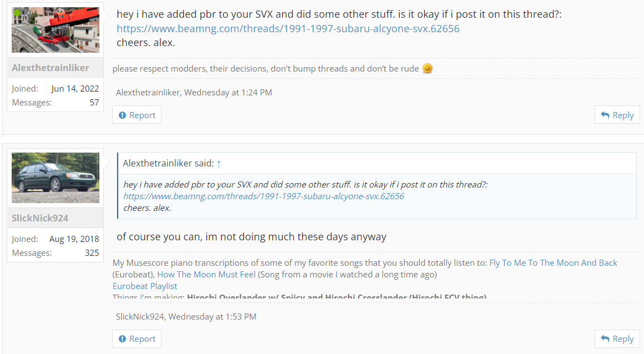The height and width of the screenshot is (354, 644).
Task: Open Fly To Me To The Moon And Back link
Action: click(553, 263)
